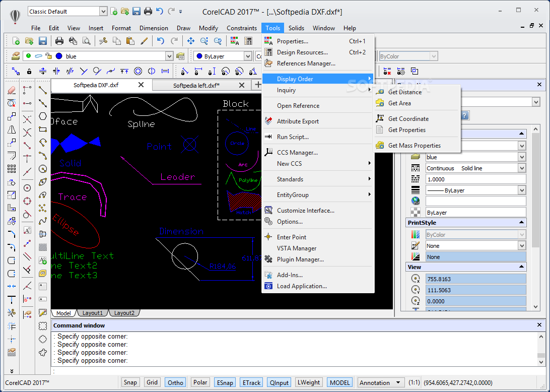Add a new drawing tab with the plus button

pyautogui.click(x=258, y=85)
